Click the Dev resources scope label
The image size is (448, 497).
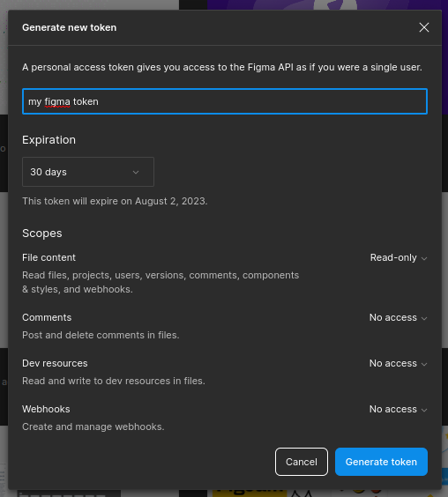click(55, 363)
